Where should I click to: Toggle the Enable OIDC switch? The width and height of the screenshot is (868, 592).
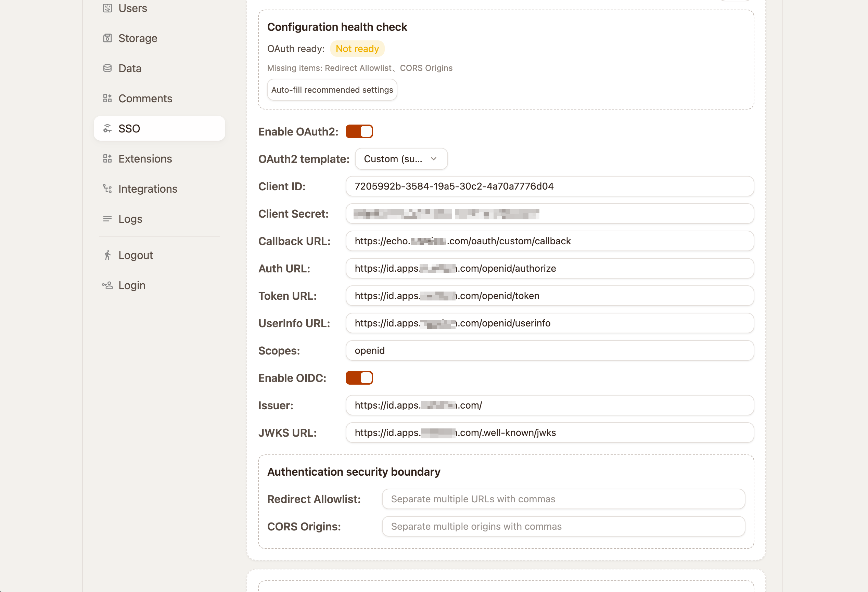pos(359,378)
